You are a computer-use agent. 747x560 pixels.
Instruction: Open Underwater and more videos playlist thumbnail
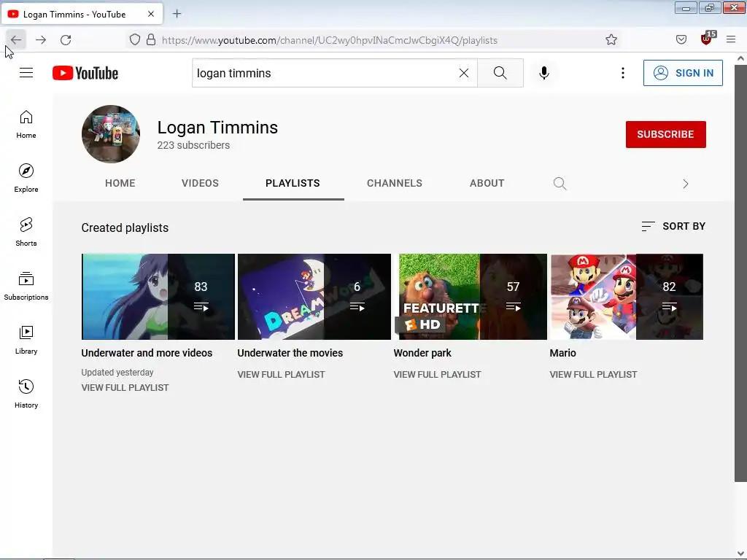[x=158, y=297]
